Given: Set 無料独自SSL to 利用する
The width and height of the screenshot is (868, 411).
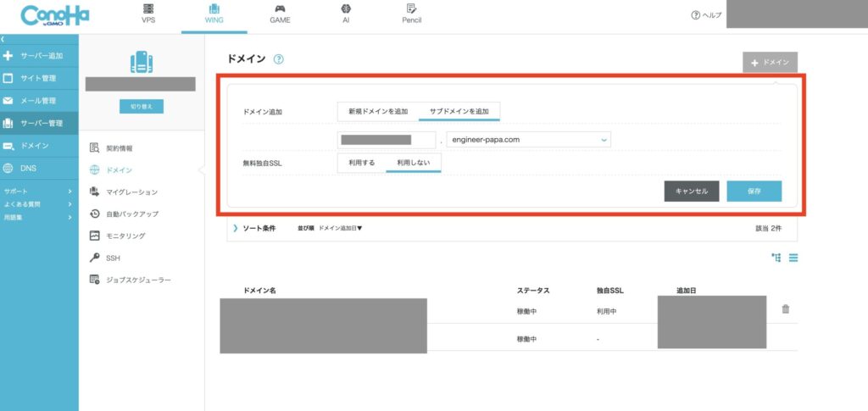Looking at the screenshot, I should pyautogui.click(x=362, y=163).
